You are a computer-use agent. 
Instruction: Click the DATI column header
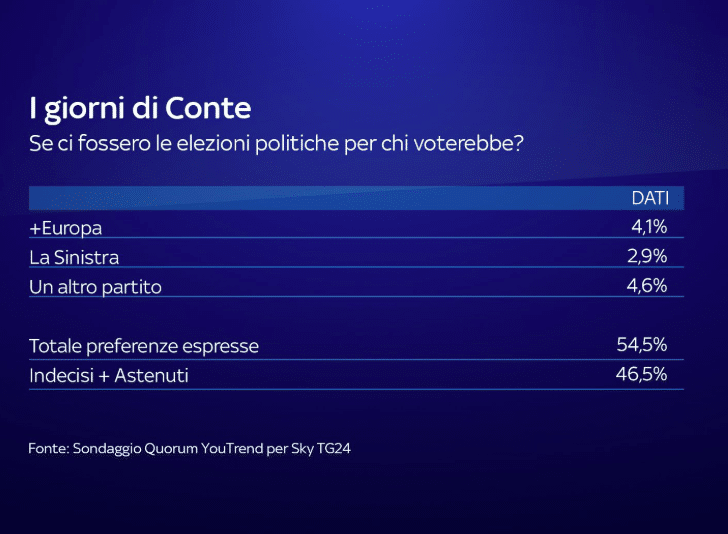click(649, 197)
